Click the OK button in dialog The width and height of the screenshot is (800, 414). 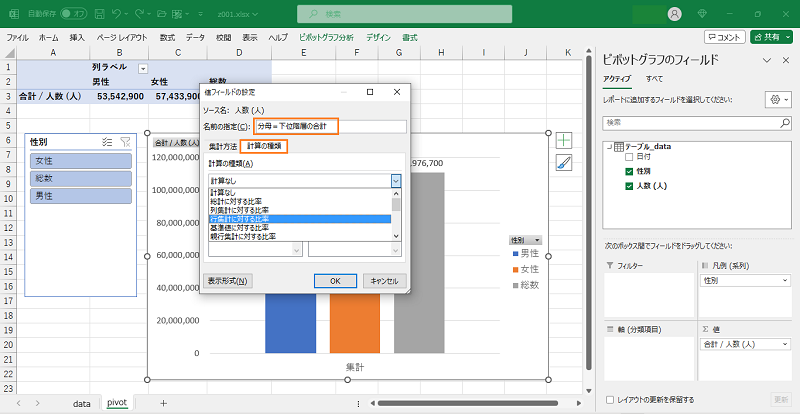coord(335,281)
